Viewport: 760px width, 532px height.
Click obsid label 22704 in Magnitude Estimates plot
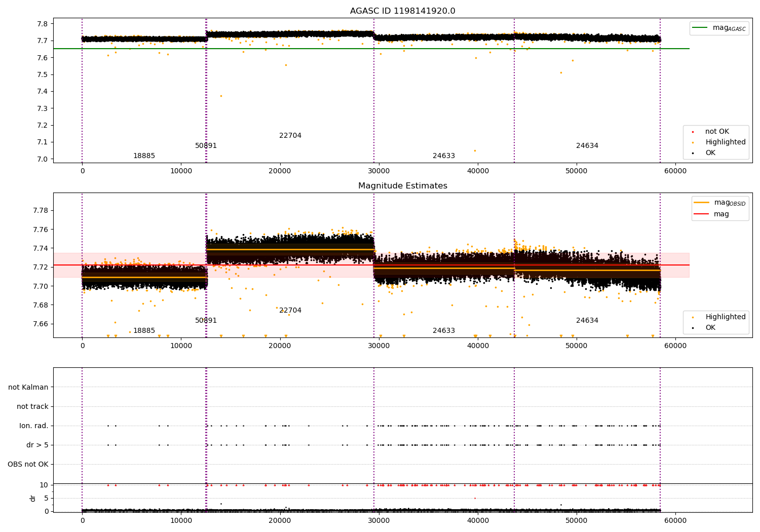(290, 311)
